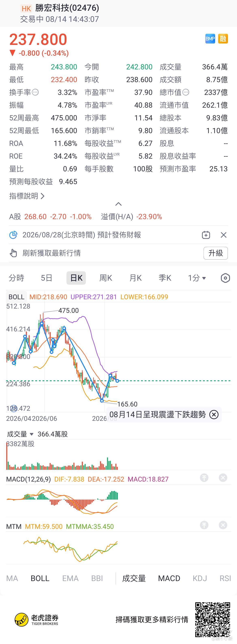Switch to 分時 chart tab

coord(17,278)
